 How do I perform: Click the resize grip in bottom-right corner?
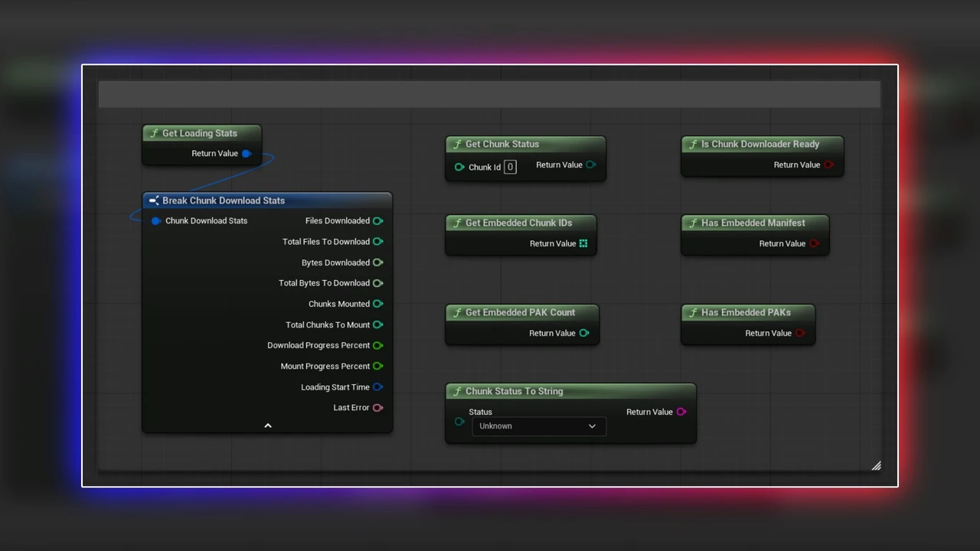pyautogui.click(x=876, y=465)
